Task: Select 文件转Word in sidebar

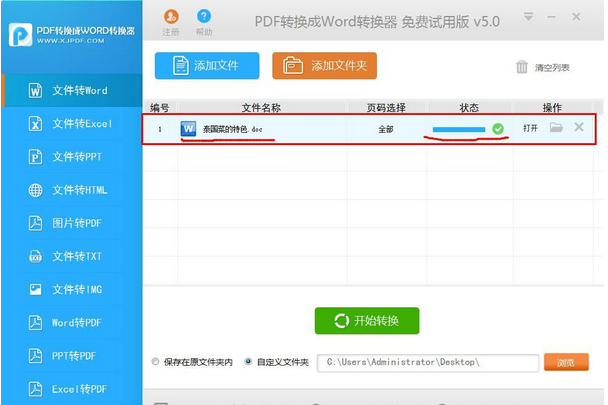Action: click(x=72, y=90)
